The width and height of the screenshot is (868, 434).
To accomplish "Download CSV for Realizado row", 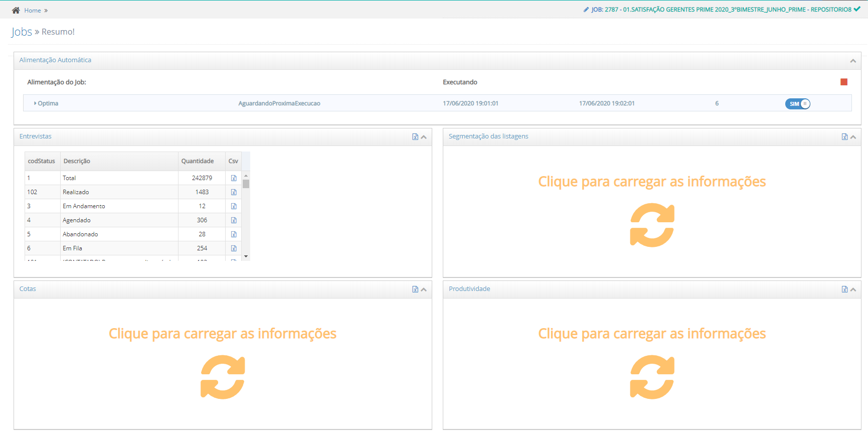I will coord(234,192).
